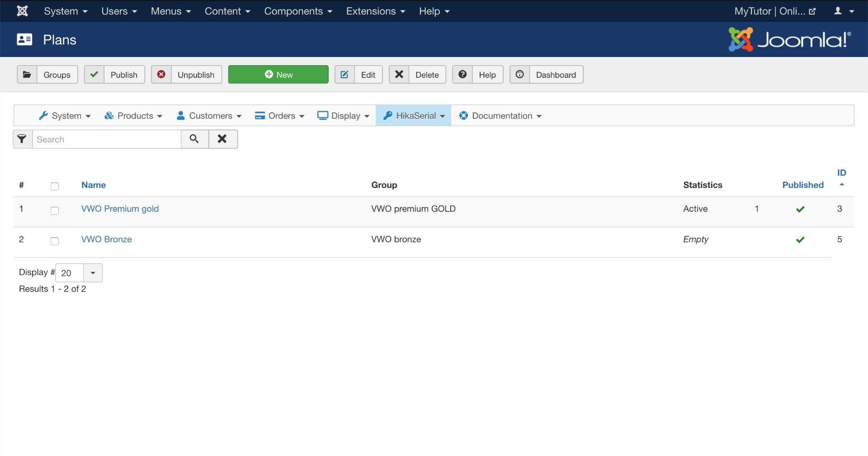
Task: Click the user account icon in top bar
Action: click(x=838, y=11)
